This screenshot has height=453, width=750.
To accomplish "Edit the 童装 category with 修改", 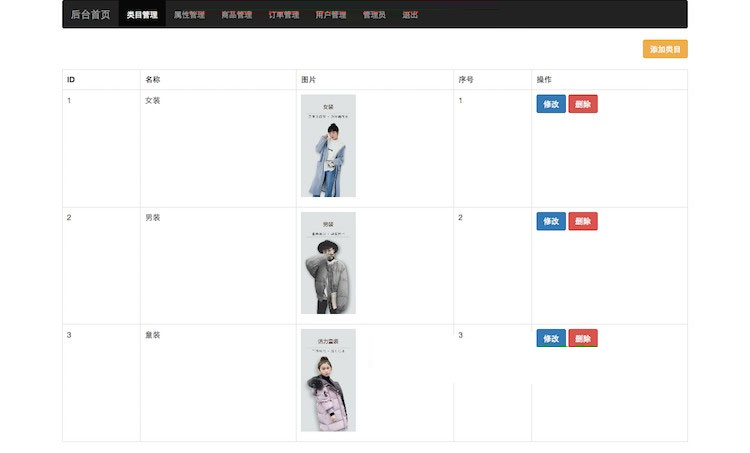I will [x=551, y=338].
